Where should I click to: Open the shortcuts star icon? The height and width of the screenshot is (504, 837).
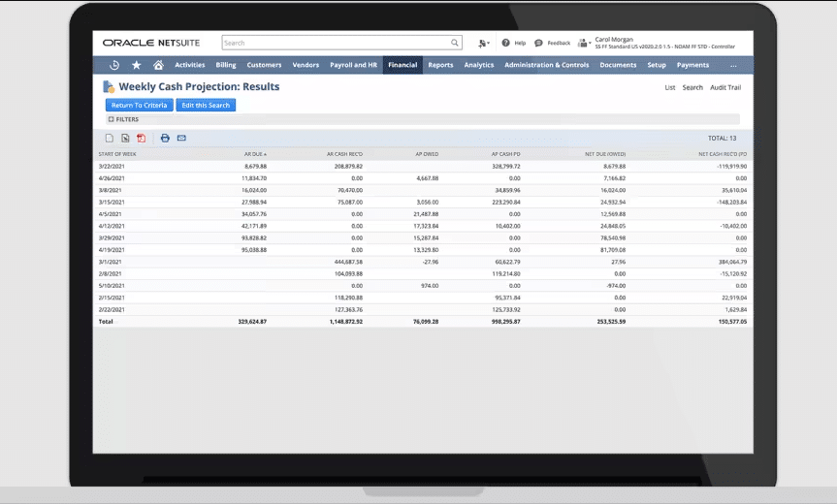(136, 65)
